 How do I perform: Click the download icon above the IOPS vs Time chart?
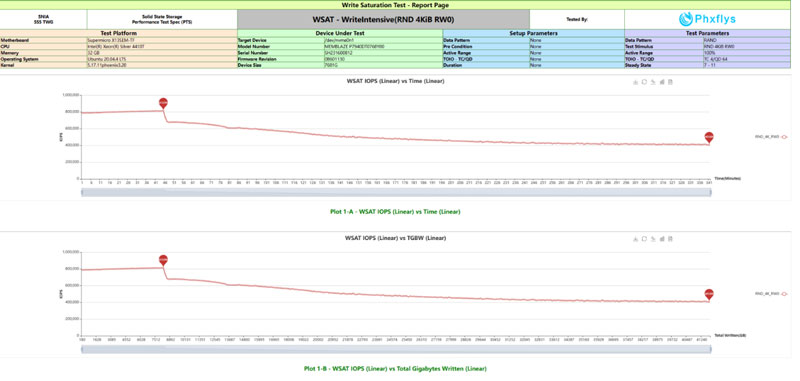(635, 82)
